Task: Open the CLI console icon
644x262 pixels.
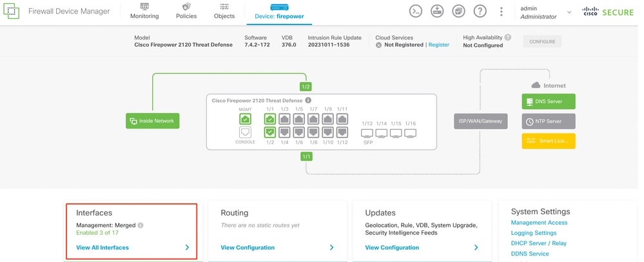Action: click(x=416, y=12)
